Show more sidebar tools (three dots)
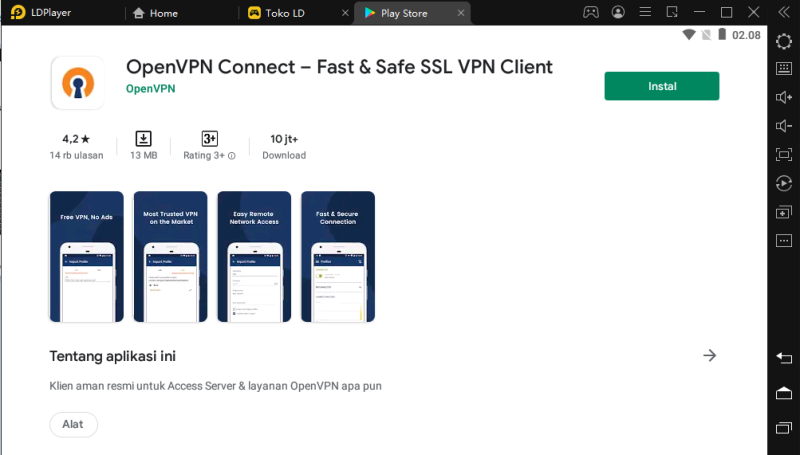The width and height of the screenshot is (800, 455). pos(784,241)
